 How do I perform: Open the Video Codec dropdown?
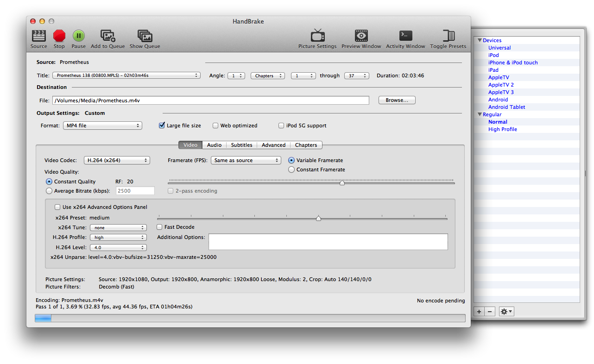[x=117, y=160]
